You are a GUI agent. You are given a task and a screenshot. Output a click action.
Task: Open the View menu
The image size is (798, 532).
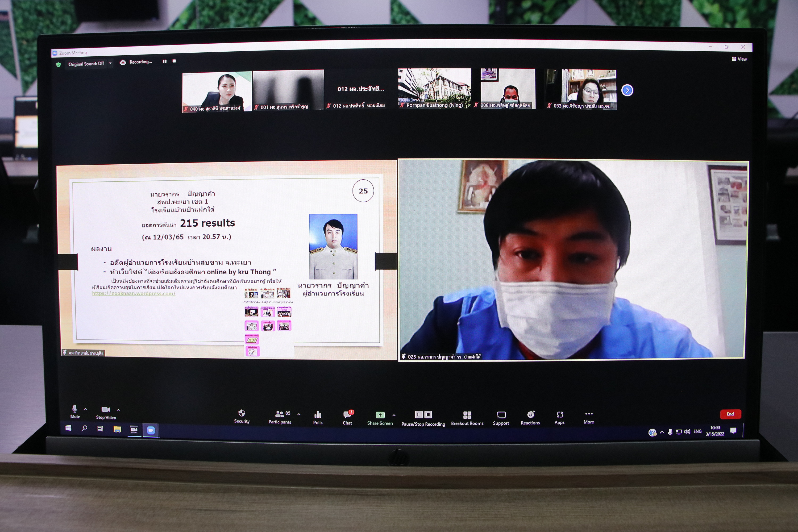point(739,59)
